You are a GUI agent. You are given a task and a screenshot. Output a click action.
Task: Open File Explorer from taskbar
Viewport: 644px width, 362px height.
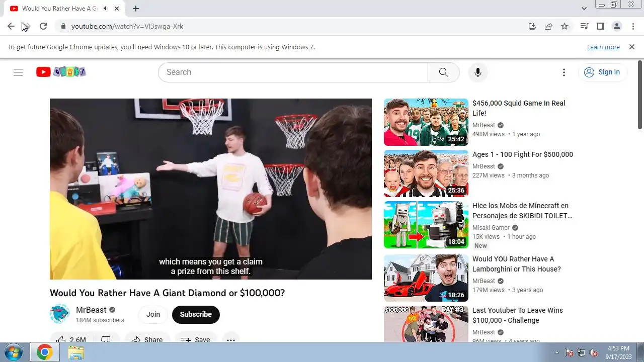click(76, 352)
